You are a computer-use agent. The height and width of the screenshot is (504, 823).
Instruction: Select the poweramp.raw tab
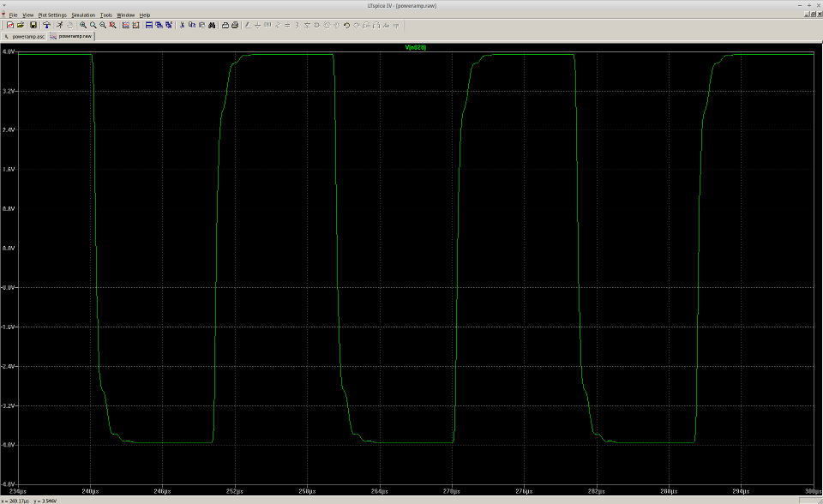71,37
